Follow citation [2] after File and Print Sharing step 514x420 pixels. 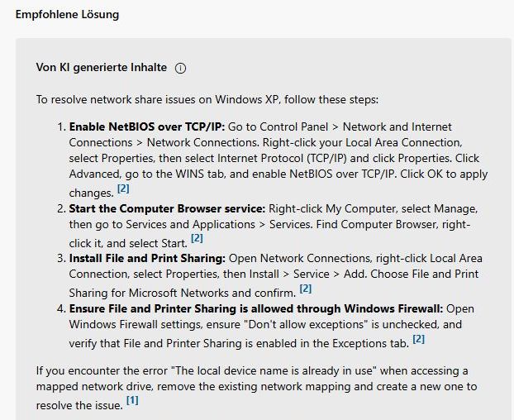click(306, 289)
